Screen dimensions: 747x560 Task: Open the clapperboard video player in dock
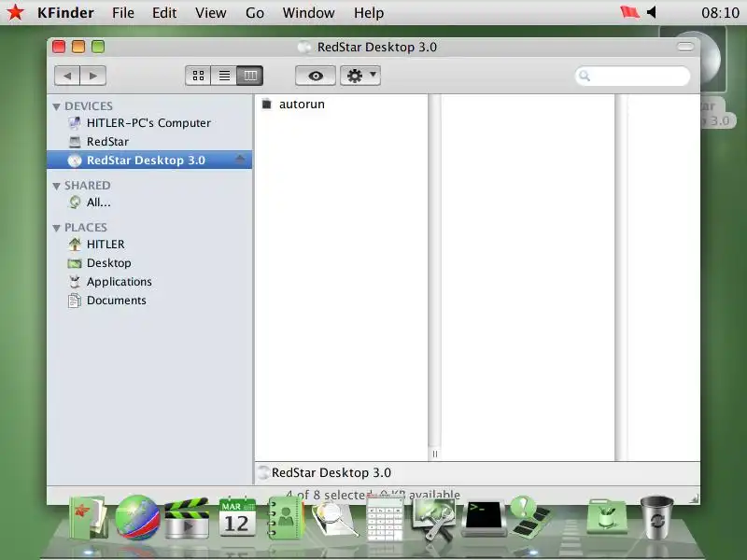[x=187, y=518]
